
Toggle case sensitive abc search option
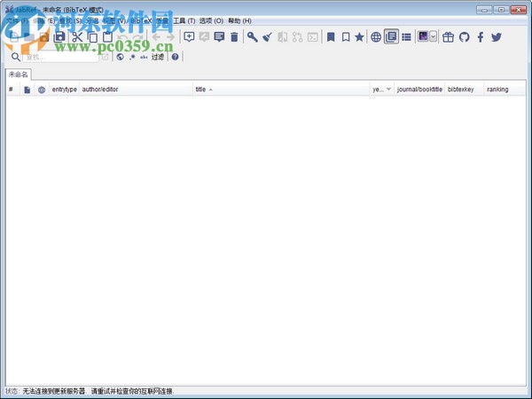(144, 57)
